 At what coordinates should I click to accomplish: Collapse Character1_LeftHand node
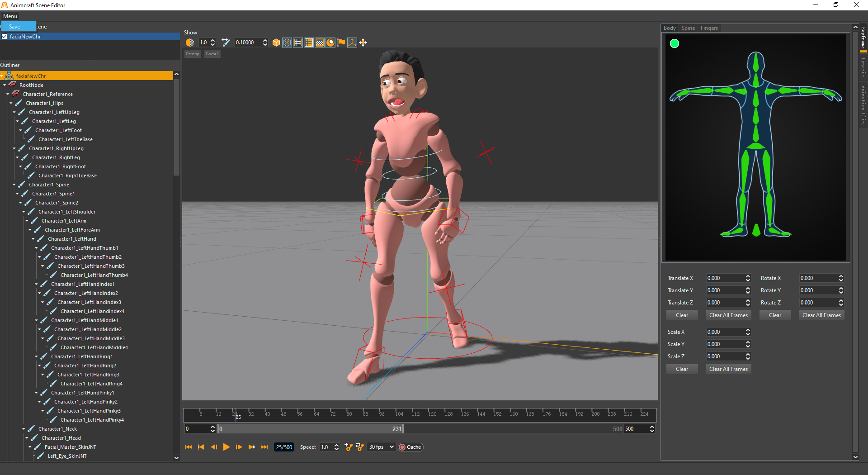click(x=33, y=239)
